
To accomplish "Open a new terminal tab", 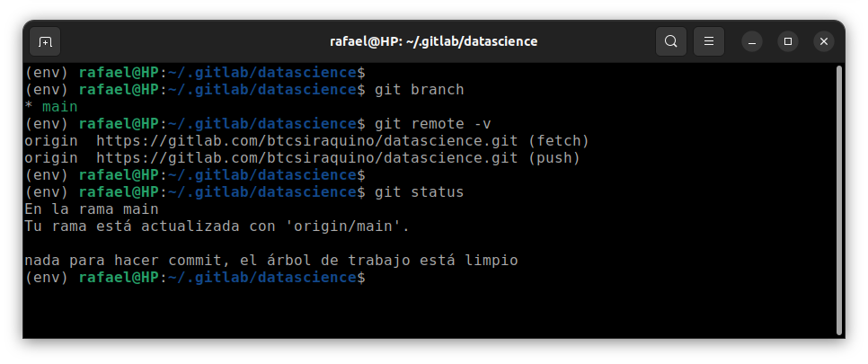I will click(x=45, y=41).
